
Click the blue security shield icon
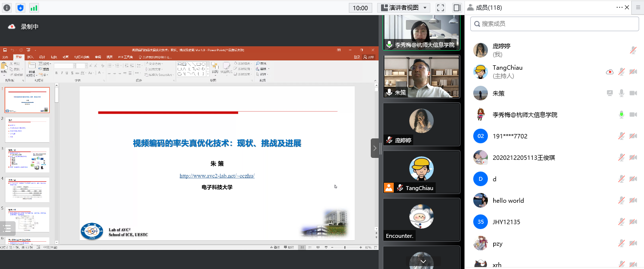click(20, 8)
